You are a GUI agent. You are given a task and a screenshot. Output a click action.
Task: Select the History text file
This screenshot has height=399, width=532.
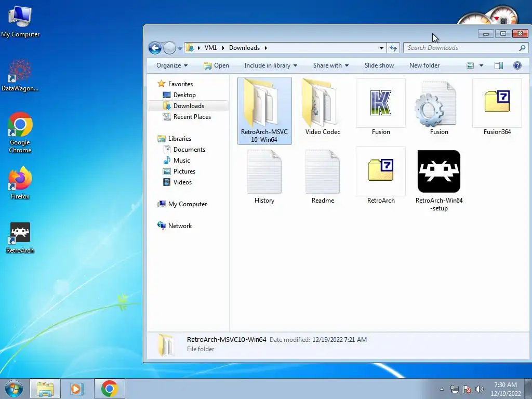pyautogui.click(x=264, y=177)
